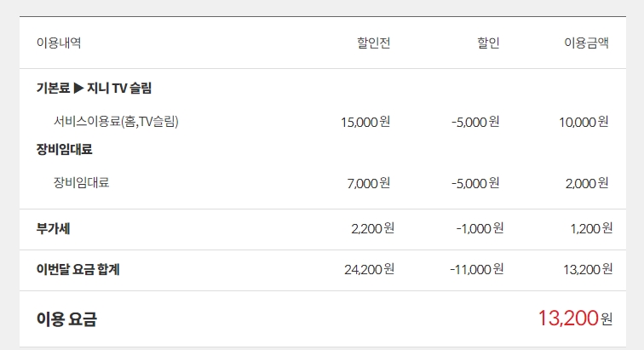Image resolution: width=644 pixels, height=350 pixels.
Task: Click the 15,000원 pre-discount service fee
Action: pyautogui.click(x=365, y=122)
